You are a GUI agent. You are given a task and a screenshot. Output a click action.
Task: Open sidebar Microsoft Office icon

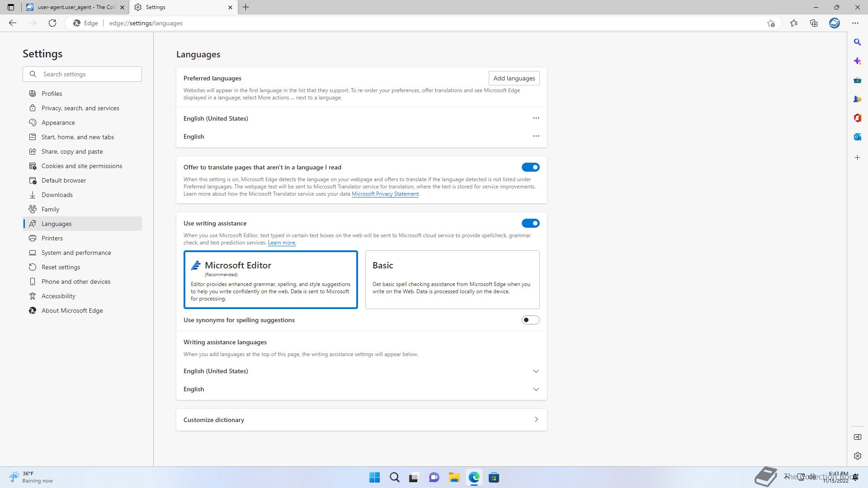(x=857, y=118)
